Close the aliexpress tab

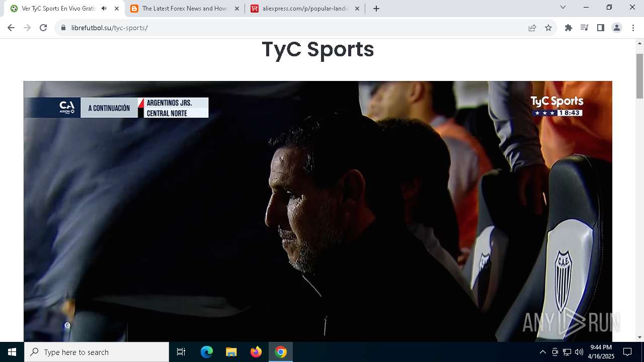(x=357, y=9)
